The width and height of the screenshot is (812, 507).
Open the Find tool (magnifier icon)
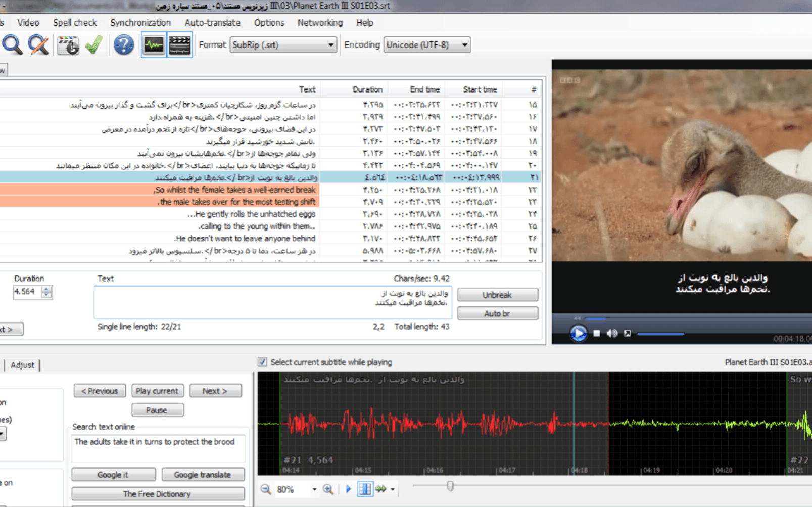(12, 45)
